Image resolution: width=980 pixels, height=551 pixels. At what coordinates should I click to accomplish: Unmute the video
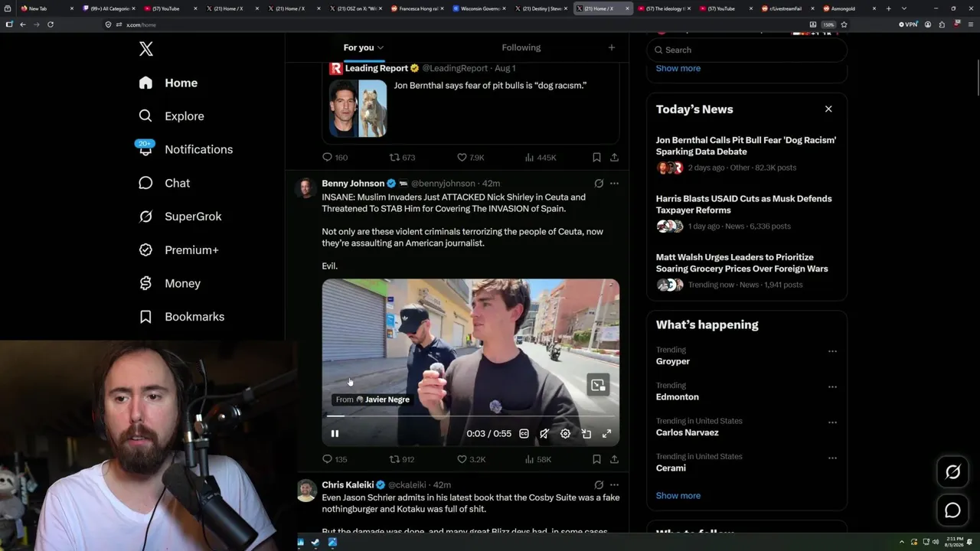(544, 434)
